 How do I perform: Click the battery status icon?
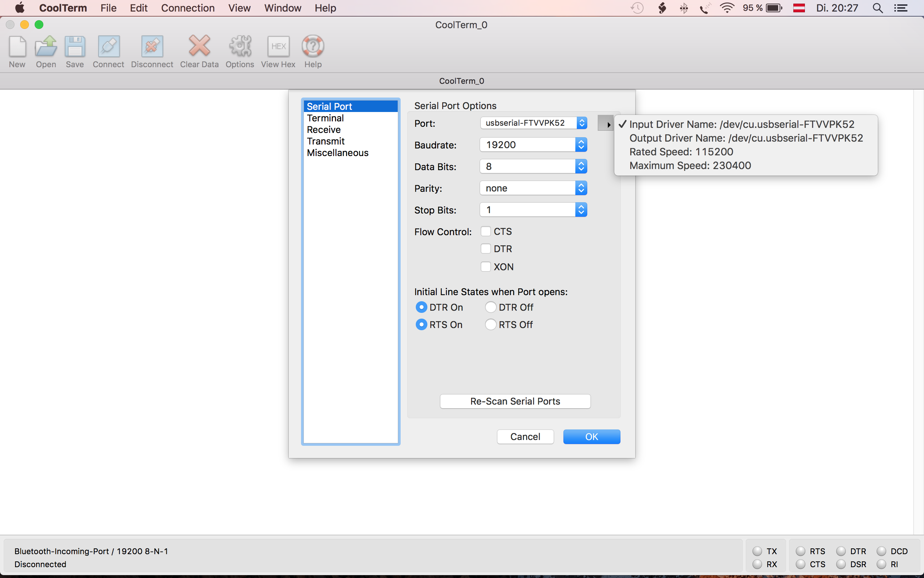[x=774, y=8]
